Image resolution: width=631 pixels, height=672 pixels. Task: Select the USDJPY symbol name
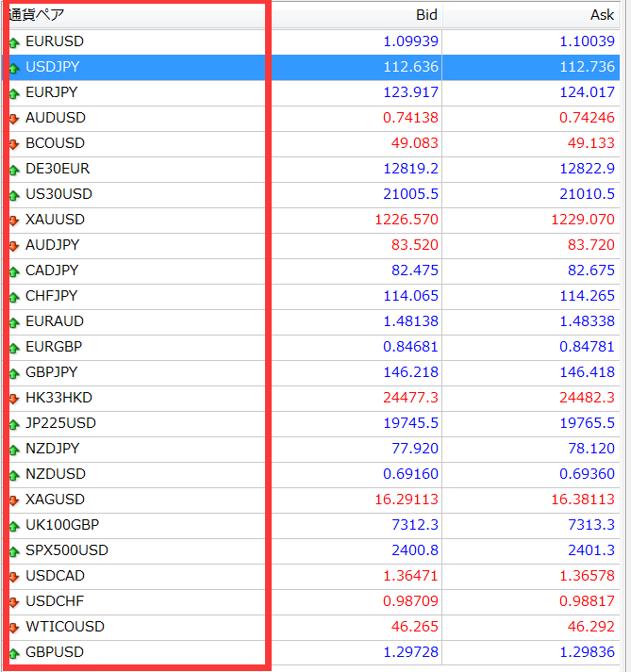pos(52,67)
